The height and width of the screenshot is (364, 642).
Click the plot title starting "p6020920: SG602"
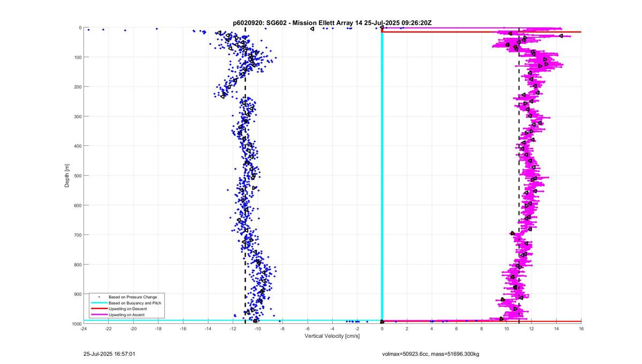point(332,22)
